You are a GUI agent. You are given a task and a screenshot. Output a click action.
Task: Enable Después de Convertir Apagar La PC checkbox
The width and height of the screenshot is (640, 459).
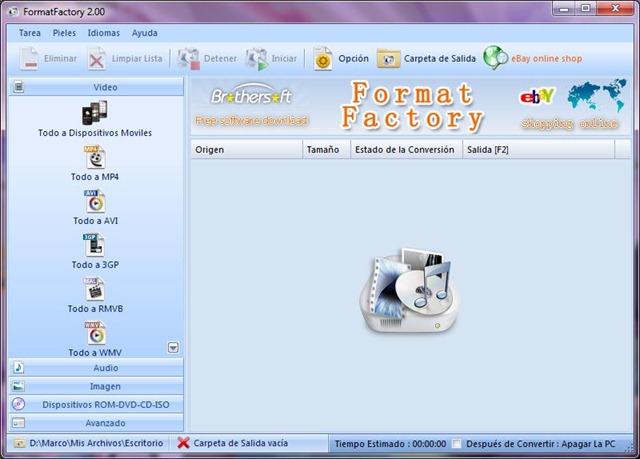(x=456, y=443)
